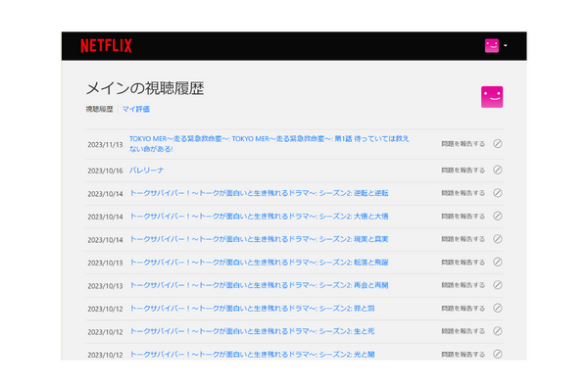Click 問題を報告する for TOKYO MER row
Image resolution: width=588 pixels, height=392 pixels.
click(463, 144)
